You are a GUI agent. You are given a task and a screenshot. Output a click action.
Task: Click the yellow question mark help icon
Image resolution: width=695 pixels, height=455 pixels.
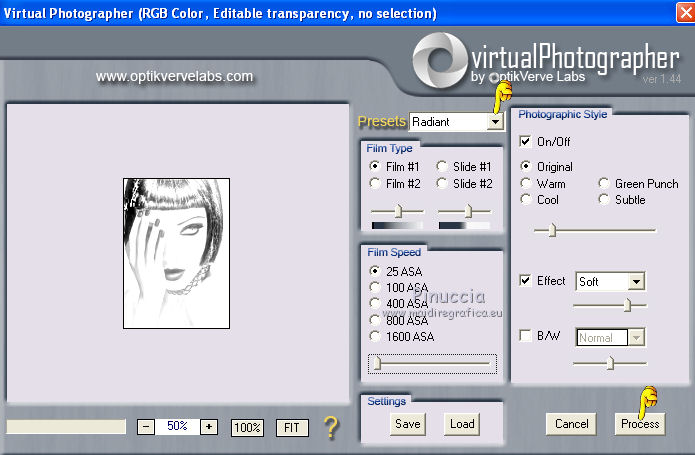click(331, 427)
